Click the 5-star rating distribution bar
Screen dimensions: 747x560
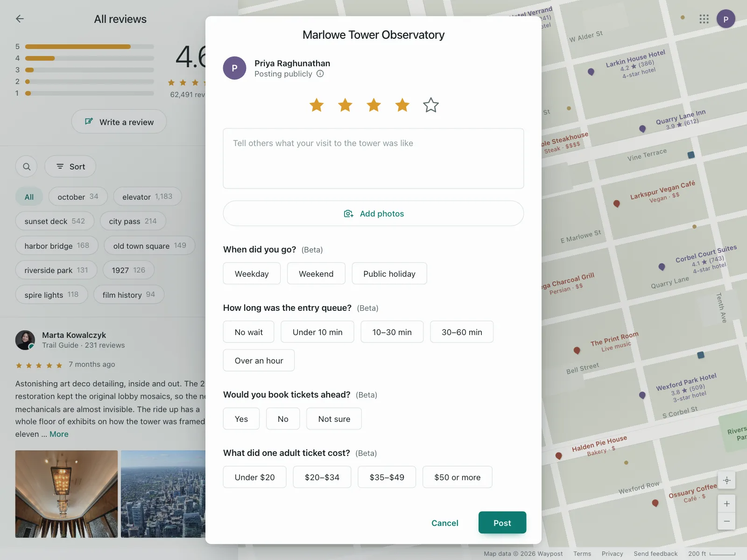[90, 47]
